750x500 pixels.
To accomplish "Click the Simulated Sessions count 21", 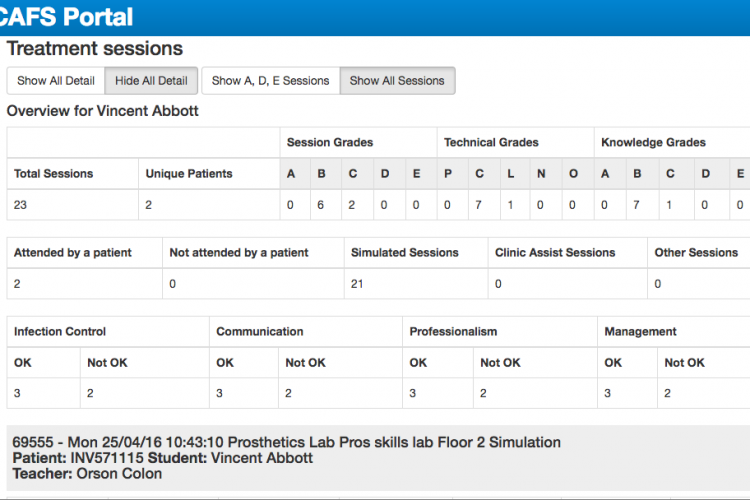I will 357,284.
